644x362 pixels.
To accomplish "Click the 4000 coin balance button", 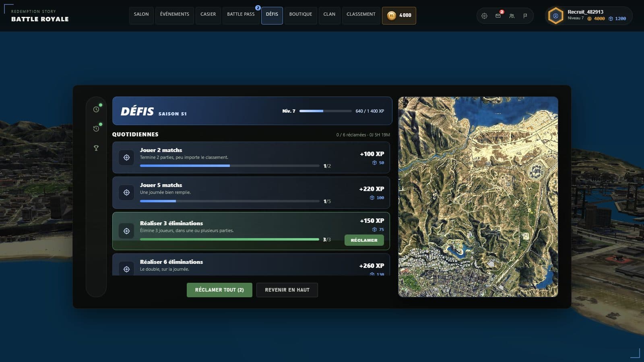I will click(399, 16).
